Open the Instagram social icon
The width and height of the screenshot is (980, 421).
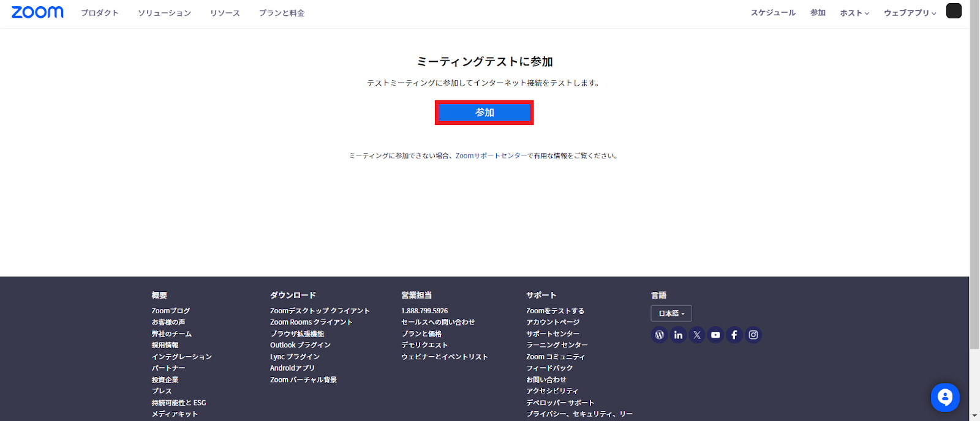point(753,335)
